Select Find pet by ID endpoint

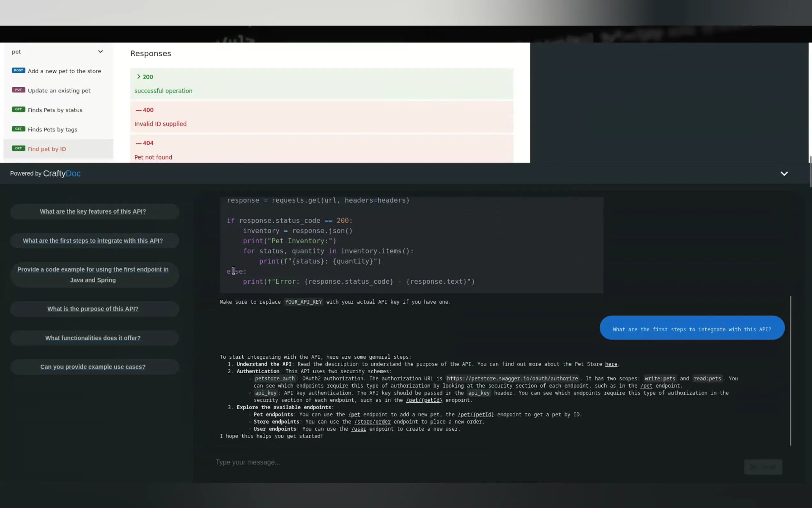coord(47,149)
